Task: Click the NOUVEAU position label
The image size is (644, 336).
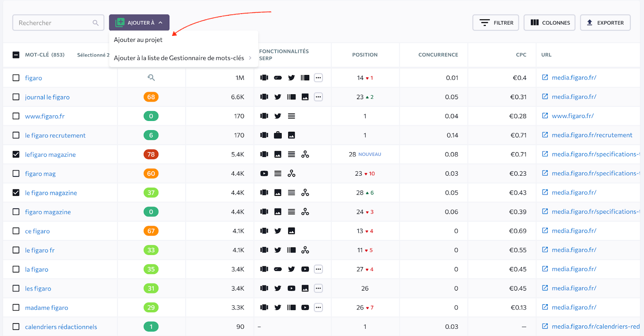Action: (x=369, y=154)
